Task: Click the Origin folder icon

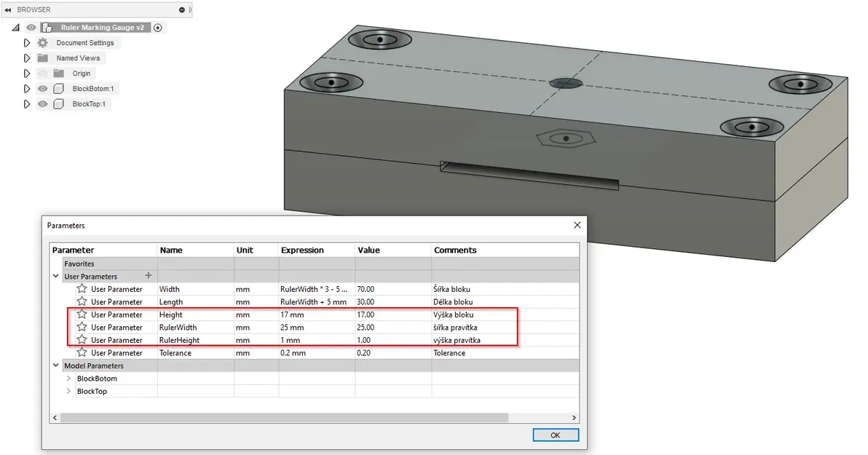Action: (x=59, y=73)
